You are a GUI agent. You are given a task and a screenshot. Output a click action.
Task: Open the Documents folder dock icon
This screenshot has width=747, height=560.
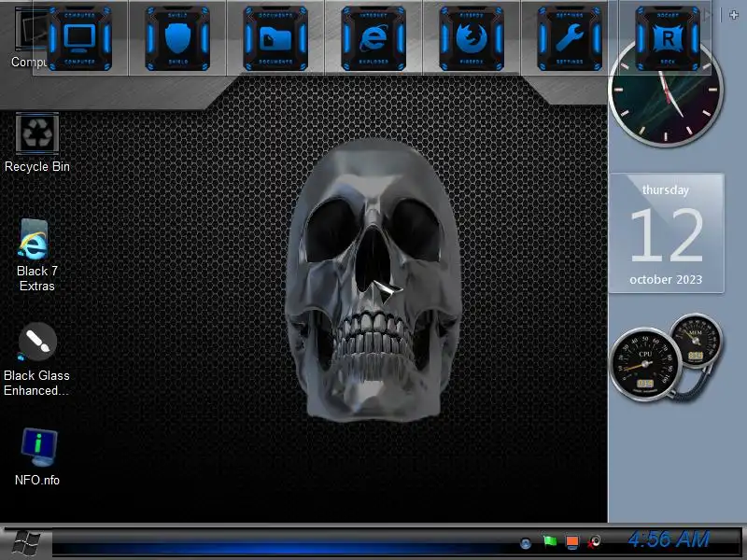pyautogui.click(x=275, y=38)
